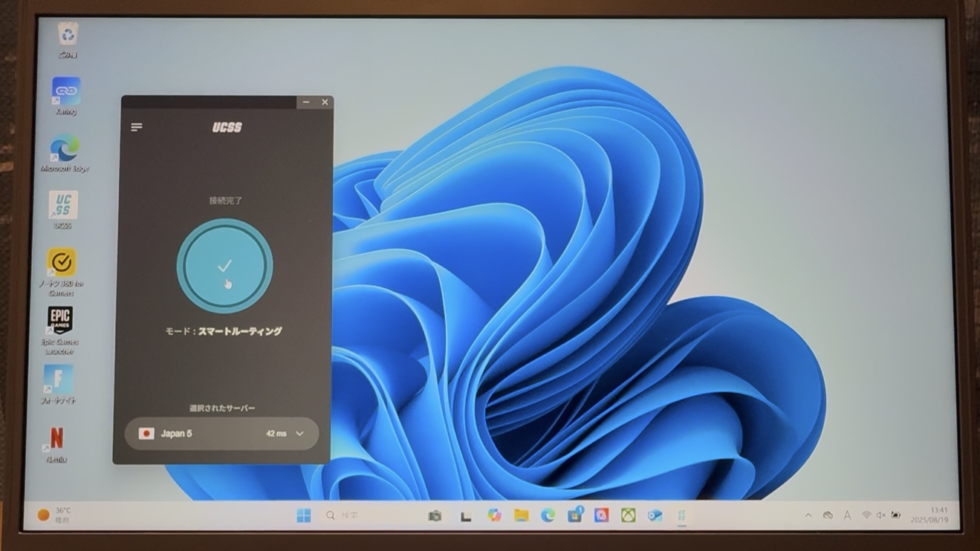
Task: Unmute the speaker volume in system tray
Action: 880,515
